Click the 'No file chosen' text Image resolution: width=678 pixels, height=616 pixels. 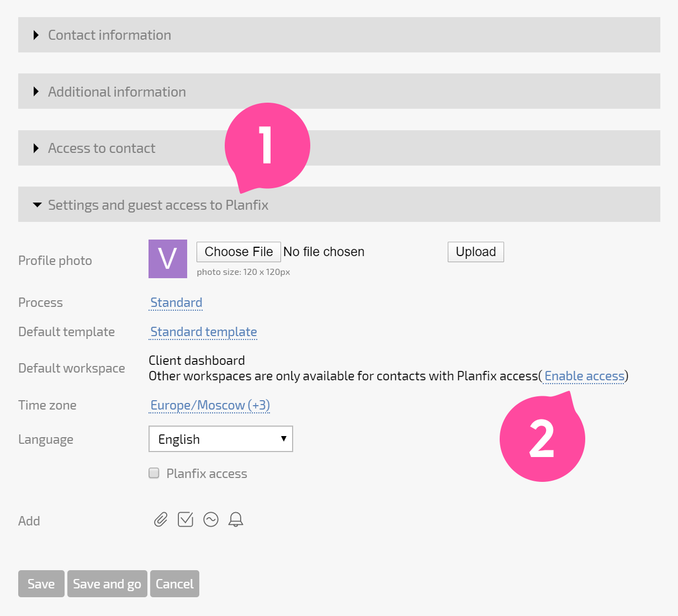(324, 252)
